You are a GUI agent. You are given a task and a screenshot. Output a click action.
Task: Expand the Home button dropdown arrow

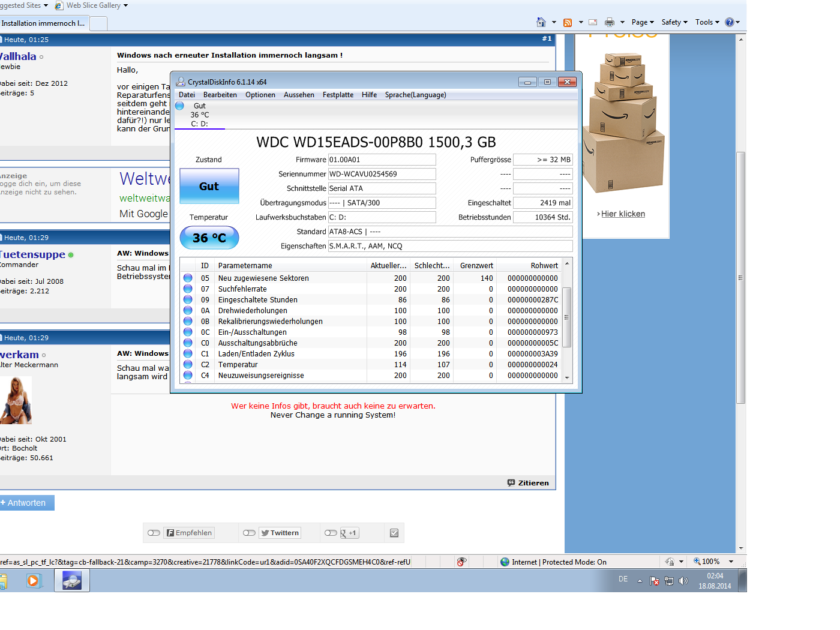coord(554,22)
